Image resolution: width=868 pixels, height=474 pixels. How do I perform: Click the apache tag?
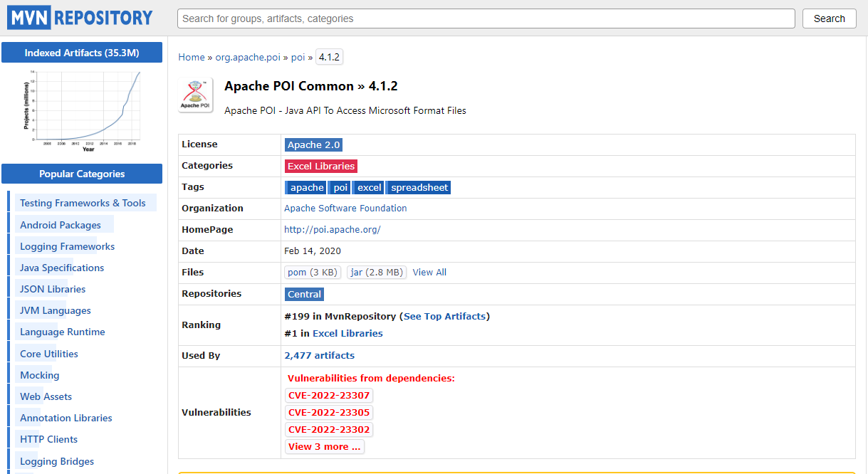(305, 187)
